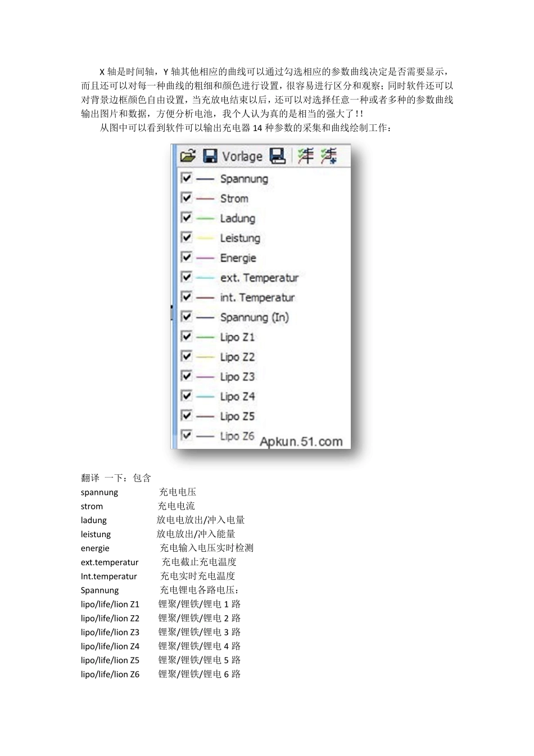Screen dimensions: 534x756
Task: Click the cyan ext. Temperatur line swatch
Action: coord(205,278)
